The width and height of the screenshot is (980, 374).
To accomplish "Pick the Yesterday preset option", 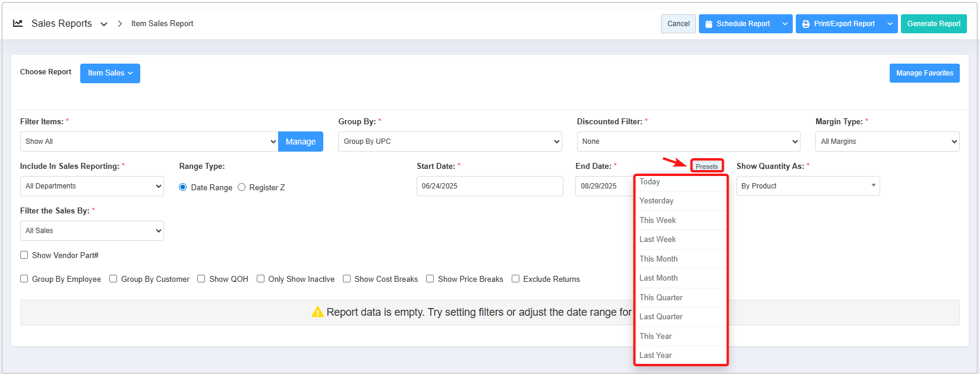I will [x=656, y=201].
